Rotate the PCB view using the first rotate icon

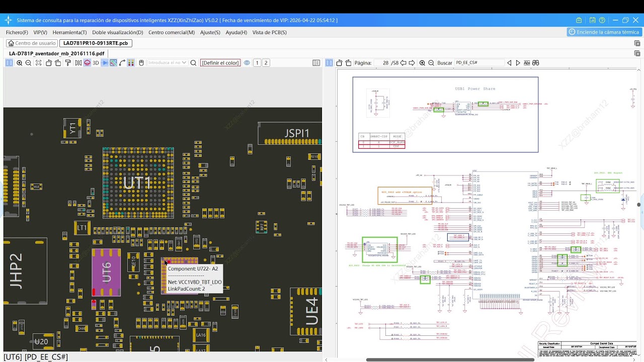[x=49, y=63]
